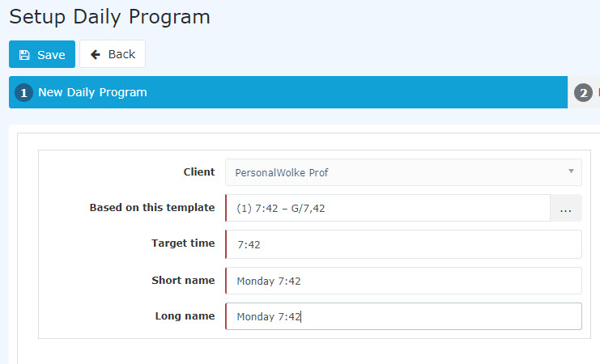Click the left arrow icon on Back

pyautogui.click(x=96, y=55)
